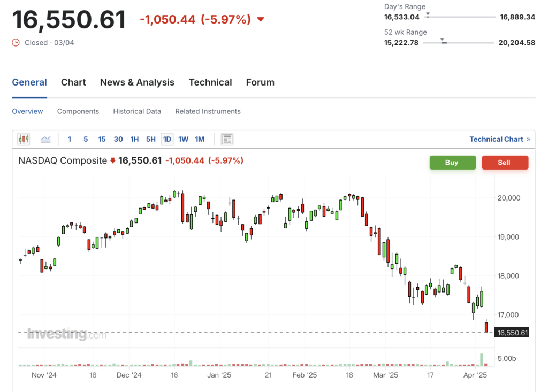Select the 1W interval

(184, 140)
